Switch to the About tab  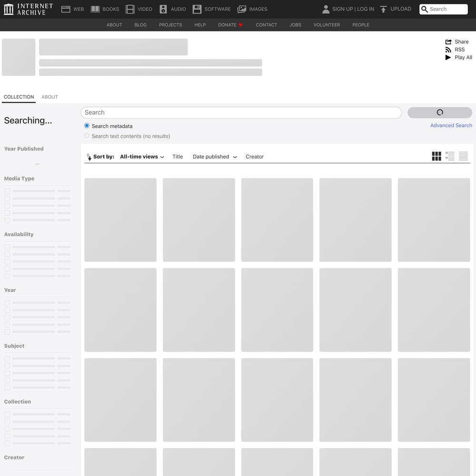pos(50,97)
